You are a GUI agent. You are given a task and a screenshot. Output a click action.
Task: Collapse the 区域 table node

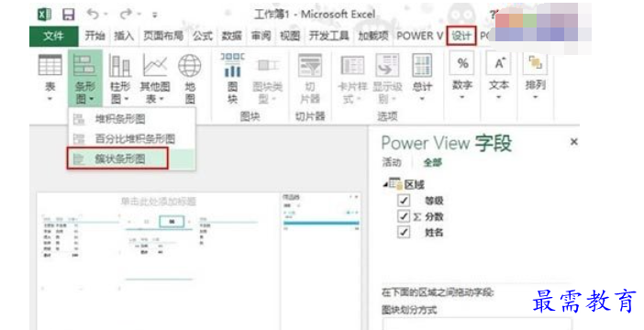pos(385,185)
